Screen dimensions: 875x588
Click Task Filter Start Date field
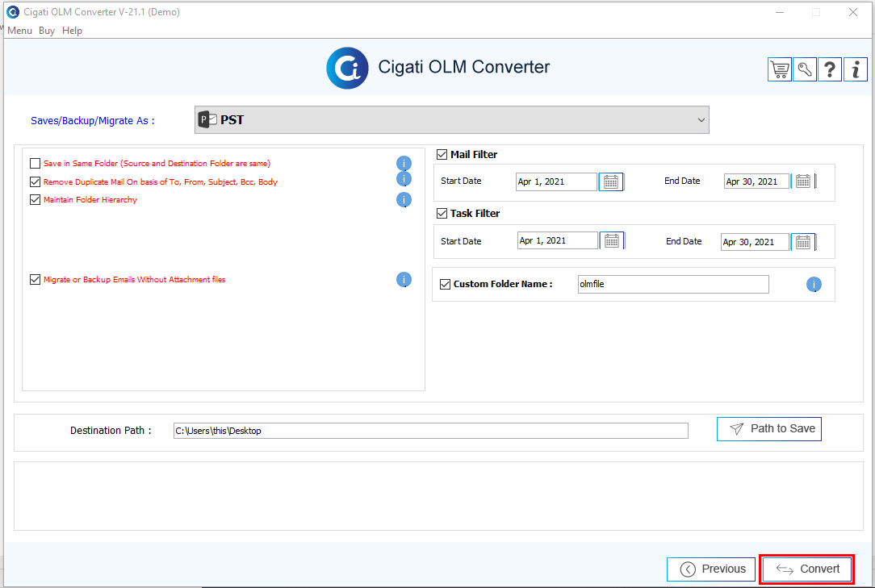pyautogui.click(x=558, y=240)
